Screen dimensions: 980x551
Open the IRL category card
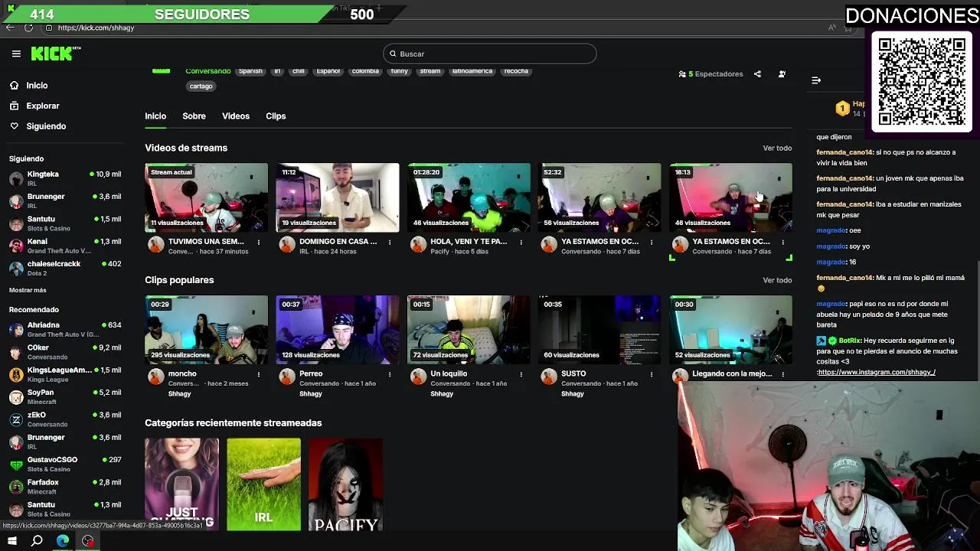coord(263,484)
